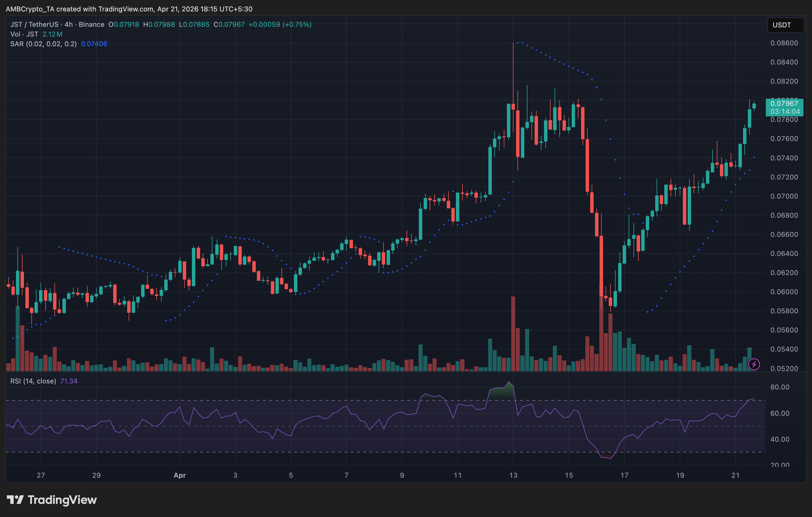Viewport: 812px width, 517px height.
Task: Click the purple lightning bolt icon
Action: tap(754, 364)
